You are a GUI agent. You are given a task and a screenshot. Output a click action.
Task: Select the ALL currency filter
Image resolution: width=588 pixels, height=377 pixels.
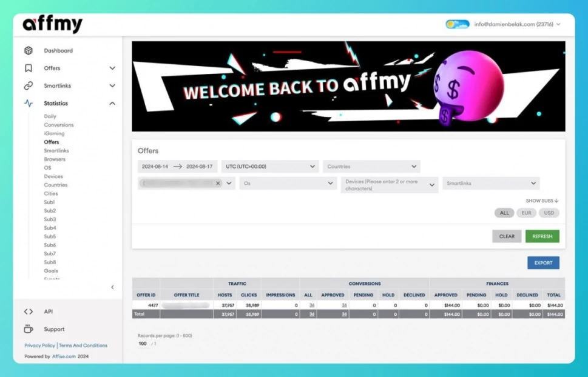click(x=504, y=213)
